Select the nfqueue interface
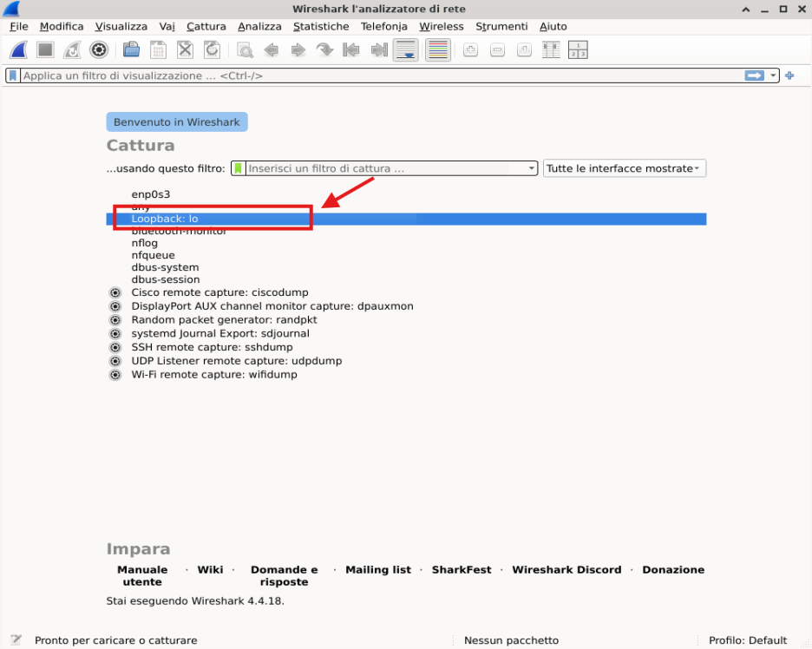This screenshot has height=649, width=812. 406,255
